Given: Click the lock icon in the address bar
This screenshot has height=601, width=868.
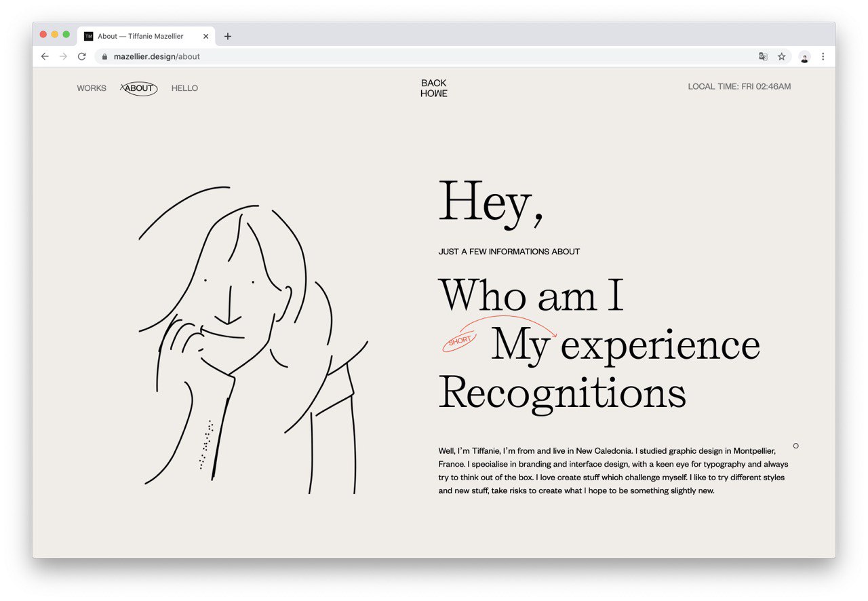Looking at the screenshot, I should click(x=104, y=57).
